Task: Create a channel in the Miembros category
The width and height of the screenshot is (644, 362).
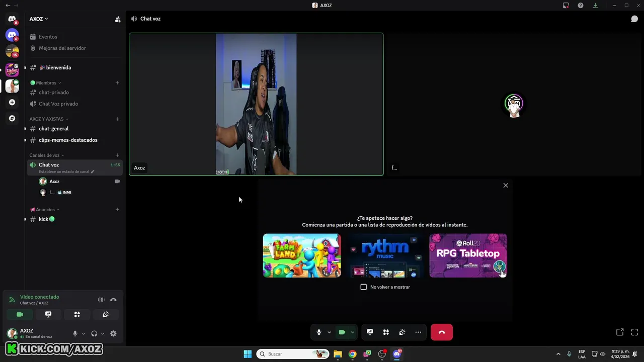Action: [x=117, y=83]
